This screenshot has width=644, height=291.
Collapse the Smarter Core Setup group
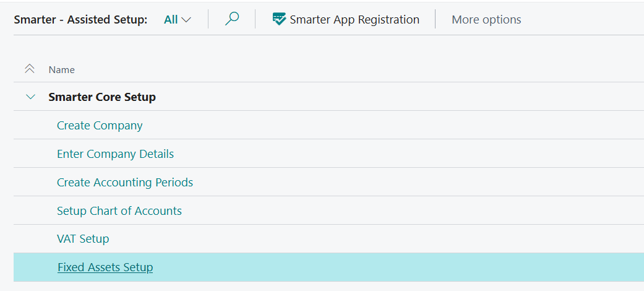31,97
